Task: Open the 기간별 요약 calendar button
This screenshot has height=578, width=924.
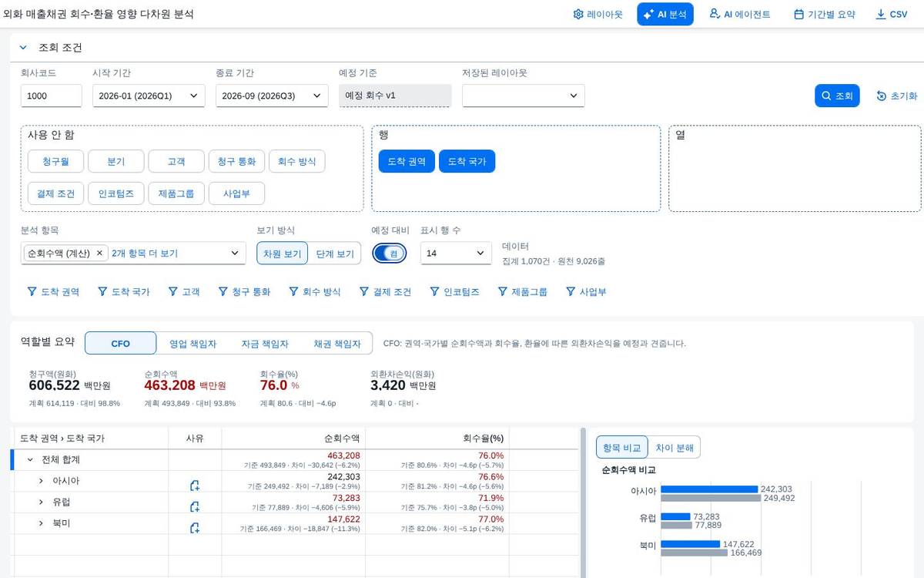Action: 824,14
